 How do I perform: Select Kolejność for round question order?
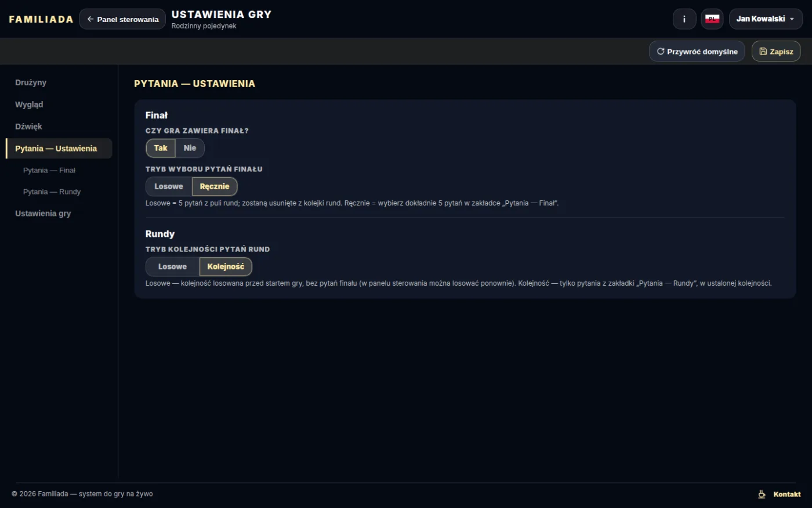click(x=226, y=266)
